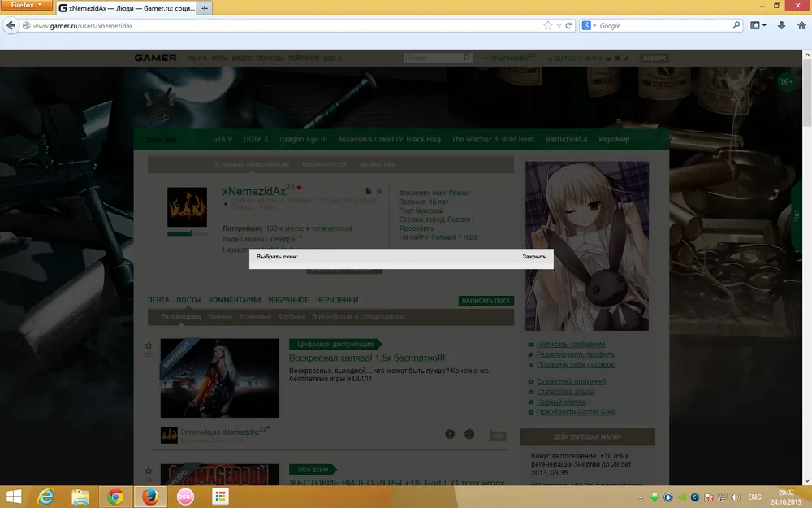
Task: Click the ENG language indicator in tray
Action: pyautogui.click(x=754, y=496)
